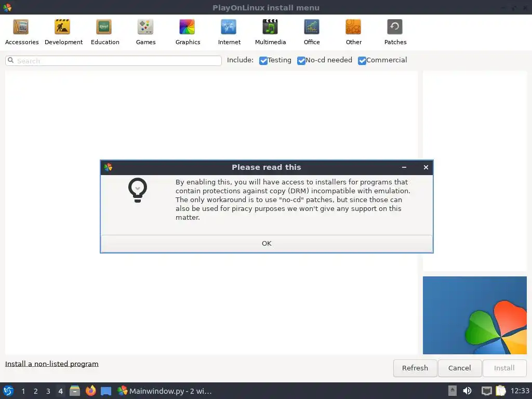Click PlayOnLinux icon in main title bar
The height and width of the screenshot is (399, 532).
pos(7,7)
